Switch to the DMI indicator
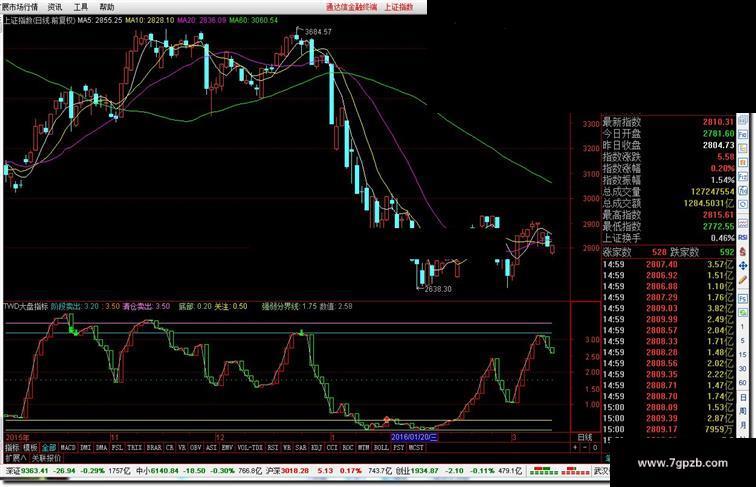The width and height of the screenshot is (756, 487). pyautogui.click(x=85, y=448)
